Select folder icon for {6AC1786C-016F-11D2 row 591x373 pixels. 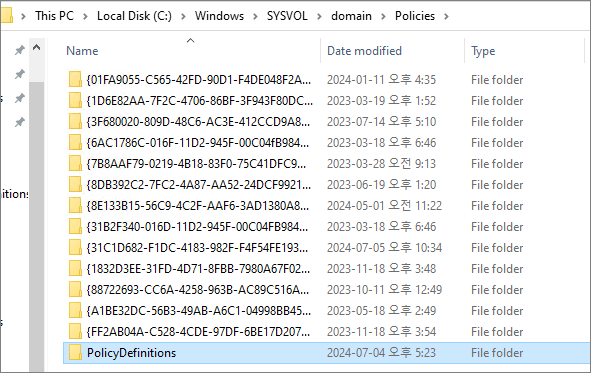click(x=75, y=143)
